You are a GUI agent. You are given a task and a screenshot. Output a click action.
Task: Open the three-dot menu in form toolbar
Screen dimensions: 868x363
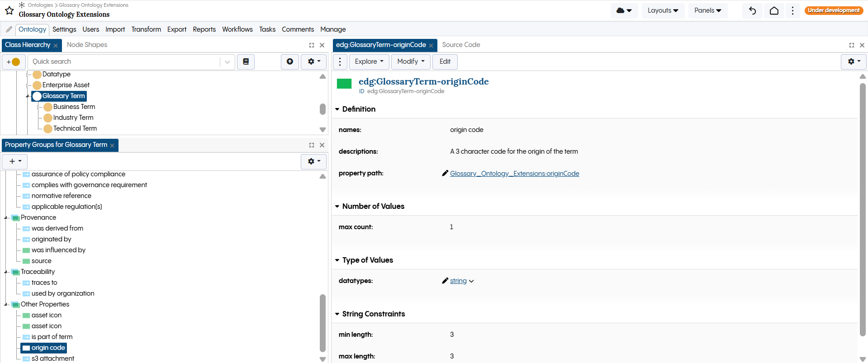tap(340, 61)
